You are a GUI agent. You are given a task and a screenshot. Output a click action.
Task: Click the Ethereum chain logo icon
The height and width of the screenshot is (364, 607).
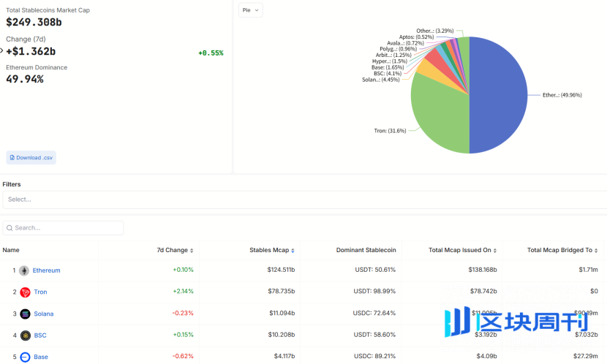pyautogui.click(x=24, y=270)
